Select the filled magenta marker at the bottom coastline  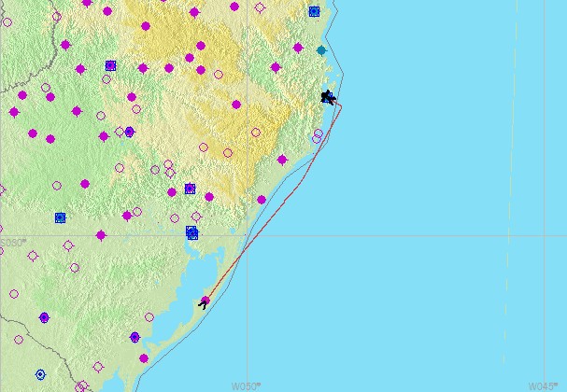(144, 358)
